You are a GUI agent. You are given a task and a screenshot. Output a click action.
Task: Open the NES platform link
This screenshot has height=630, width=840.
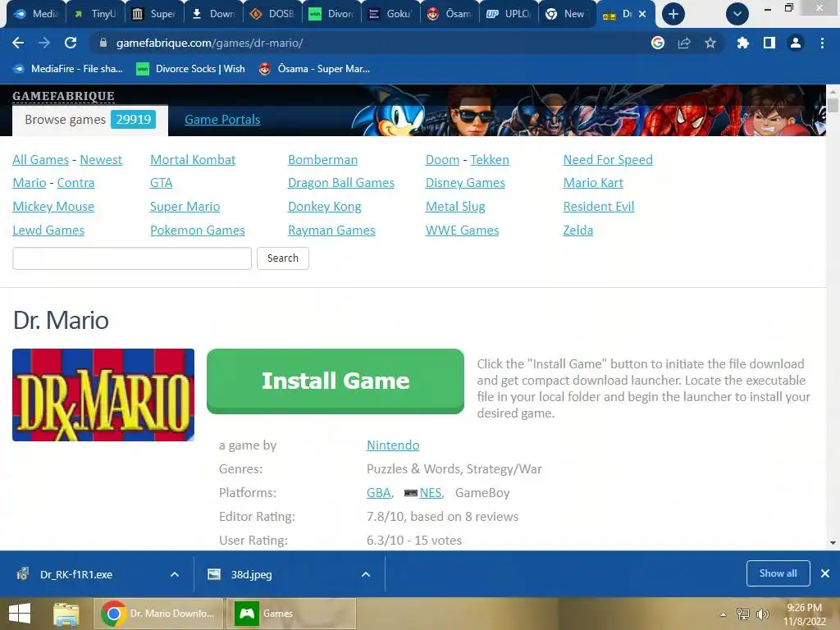pos(430,492)
